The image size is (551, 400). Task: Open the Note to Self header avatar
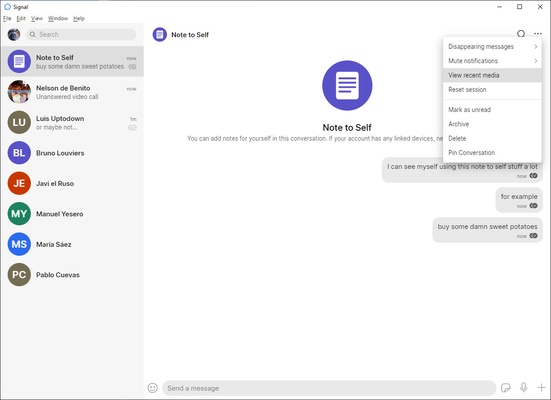point(160,34)
